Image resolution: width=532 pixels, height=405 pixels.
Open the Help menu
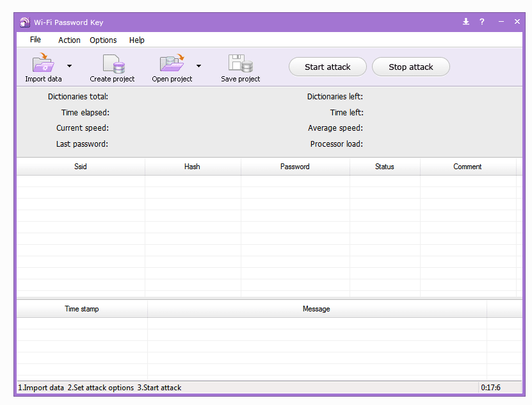(x=137, y=40)
